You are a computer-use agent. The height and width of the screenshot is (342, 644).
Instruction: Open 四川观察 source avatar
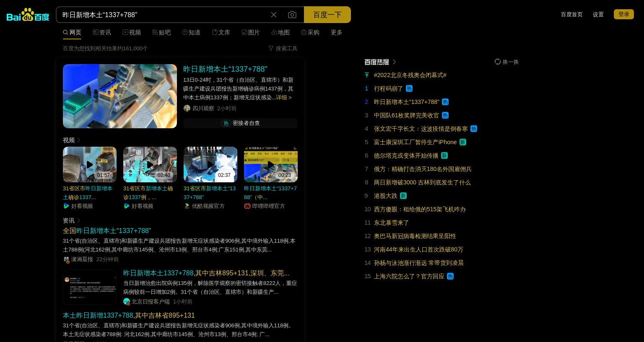(x=187, y=108)
